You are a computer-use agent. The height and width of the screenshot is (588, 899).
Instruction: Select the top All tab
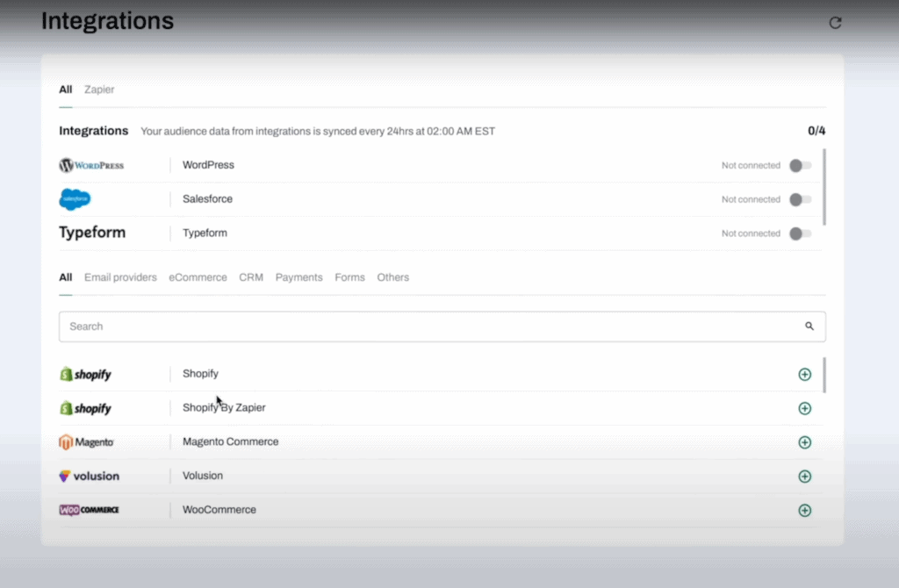pyautogui.click(x=65, y=90)
